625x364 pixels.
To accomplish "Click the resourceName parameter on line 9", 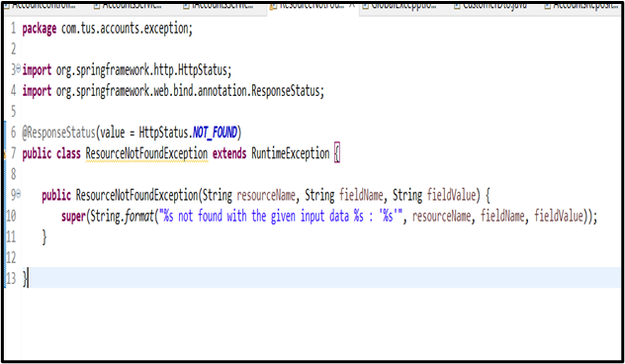I will [266, 196].
